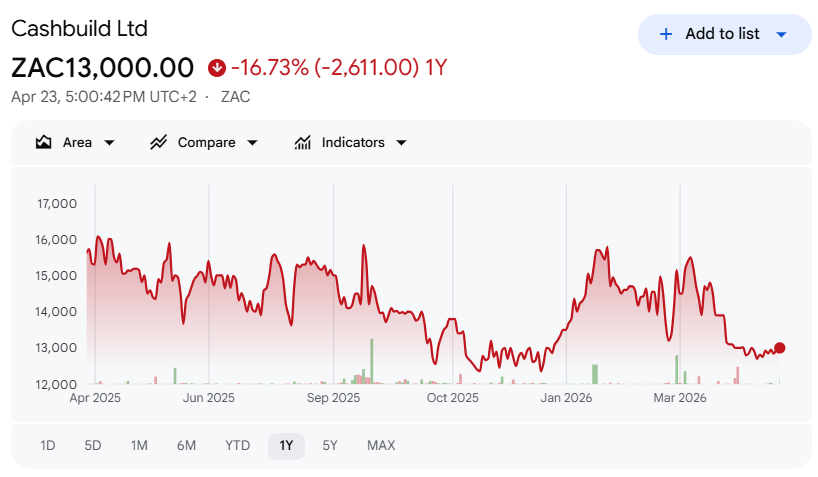View the 5Y time range
Image resolution: width=818 pixels, height=477 pixels.
(x=330, y=445)
